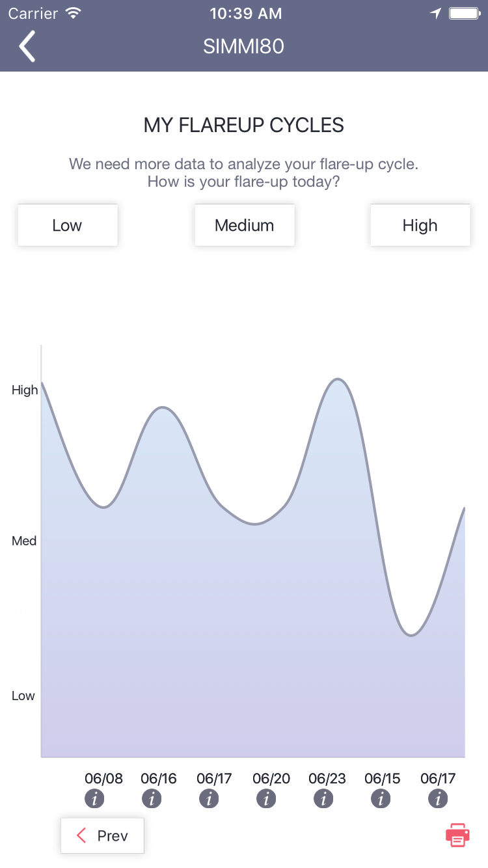Open the info popup for 06/16
Screen dimensions: 488x868
[x=152, y=798]
